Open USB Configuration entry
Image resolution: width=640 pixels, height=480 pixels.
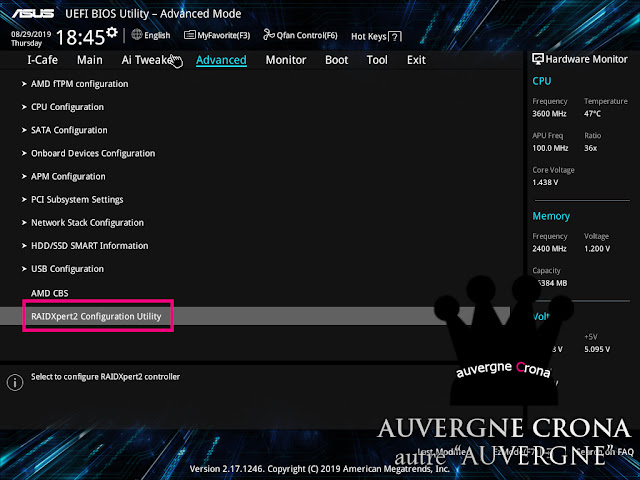[x=67, y=269]
